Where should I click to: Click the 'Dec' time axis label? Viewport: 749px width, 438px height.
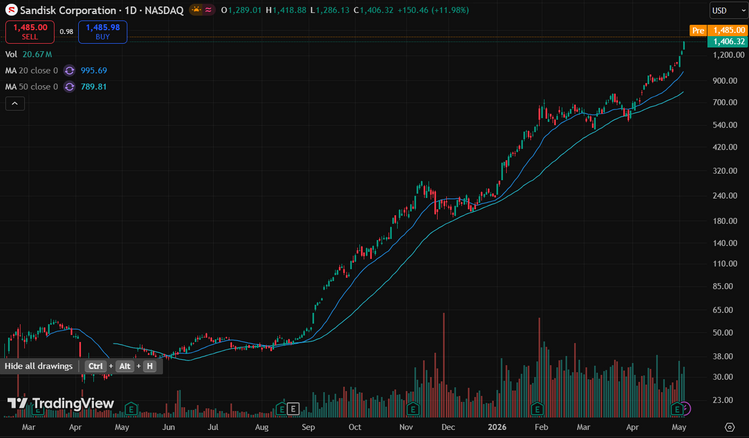(x=448, y=427)
